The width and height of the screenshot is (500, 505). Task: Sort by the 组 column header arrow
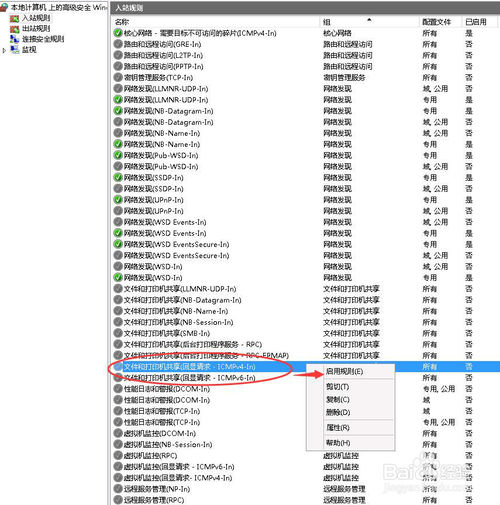(x=369, y=20)
